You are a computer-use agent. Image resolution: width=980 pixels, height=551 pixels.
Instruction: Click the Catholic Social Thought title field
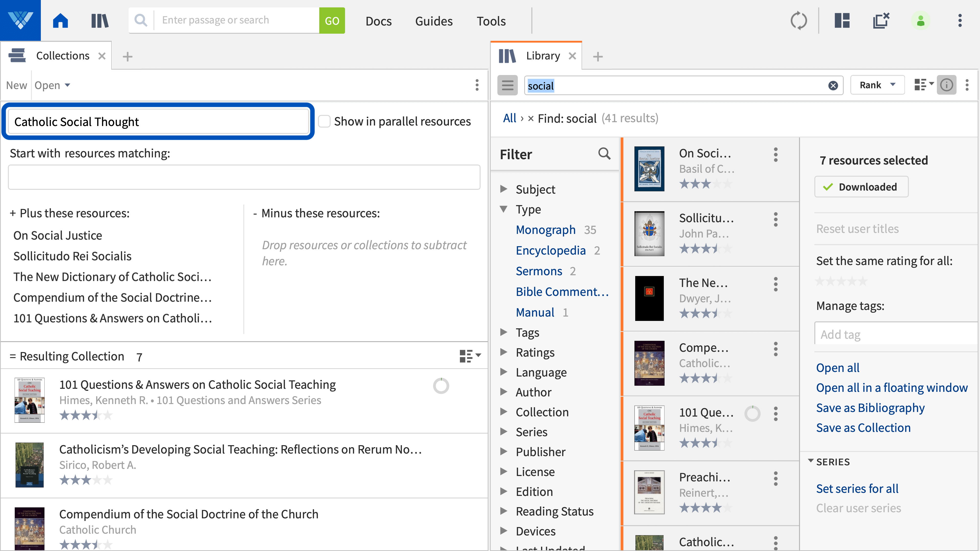coord(159,121)
